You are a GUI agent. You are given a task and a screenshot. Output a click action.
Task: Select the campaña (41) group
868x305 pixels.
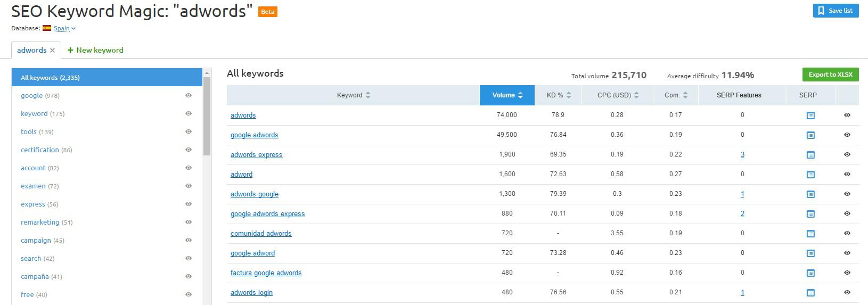(42, 277)
